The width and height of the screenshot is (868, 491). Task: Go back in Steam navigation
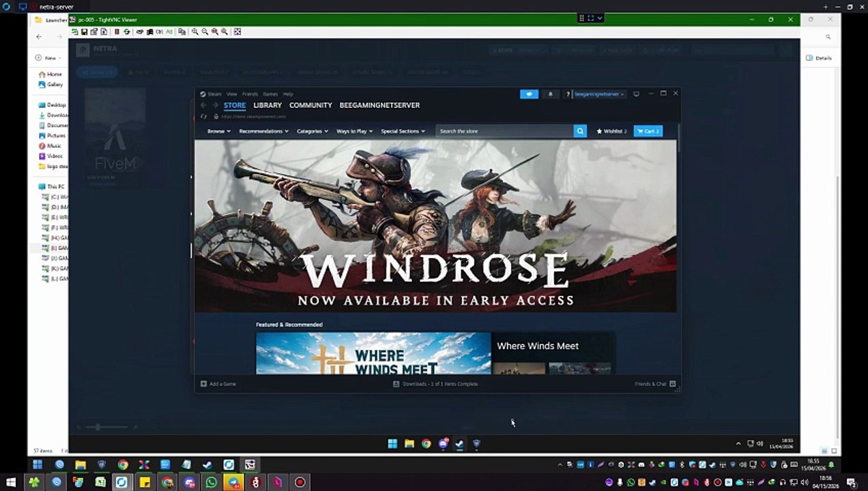(x=203, y=105)
